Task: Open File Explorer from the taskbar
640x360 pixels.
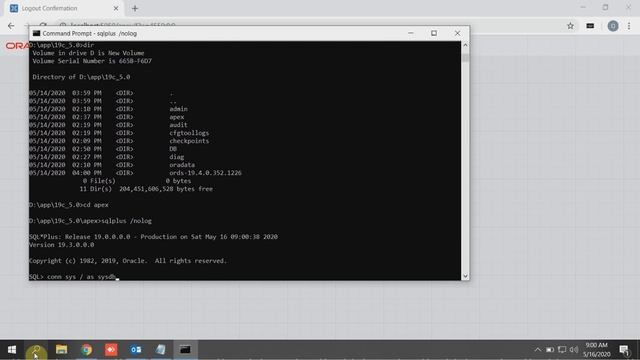Action: click(x=62, y=350)
